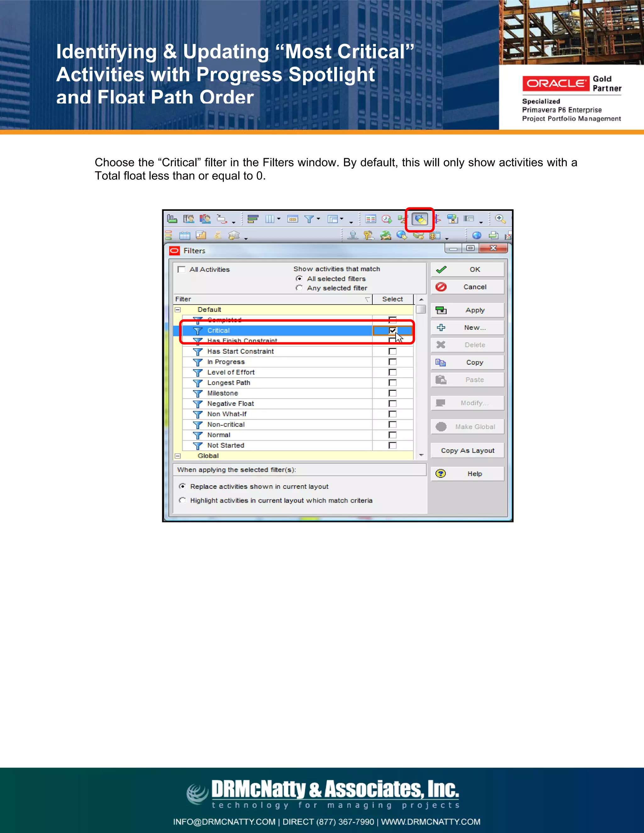Click the filter list scroll down arrow
The width and height of the screenshot is (644, 833).
pyautogui.click(x=421, y=455)
